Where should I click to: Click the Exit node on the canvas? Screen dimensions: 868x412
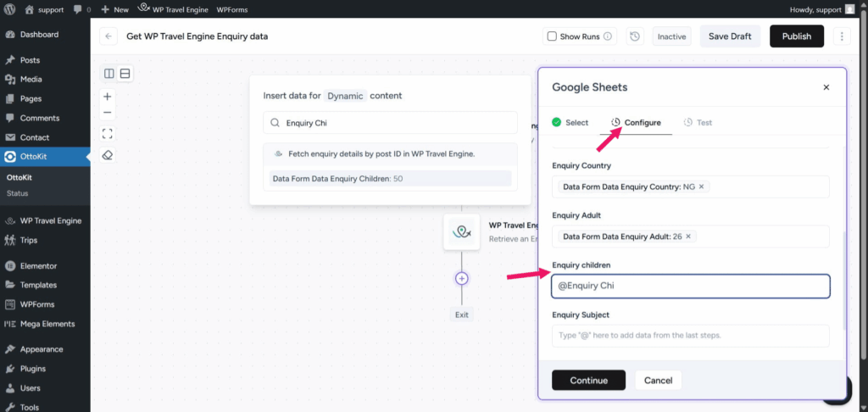462,315
